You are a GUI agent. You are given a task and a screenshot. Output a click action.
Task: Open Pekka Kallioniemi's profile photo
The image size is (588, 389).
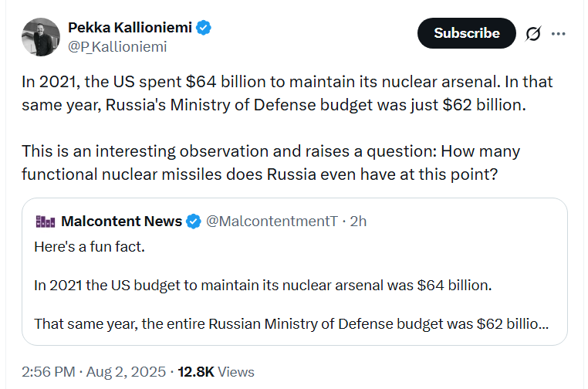pos(41,37)
